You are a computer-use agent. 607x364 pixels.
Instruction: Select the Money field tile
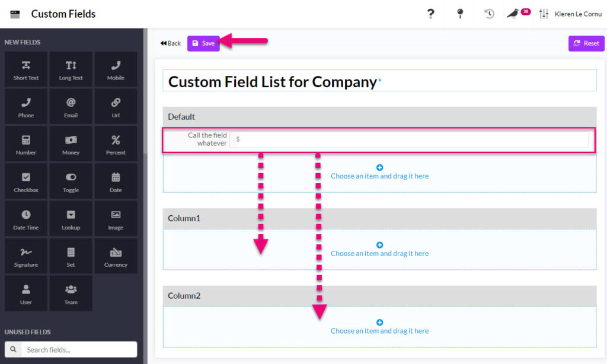(71, 143)
